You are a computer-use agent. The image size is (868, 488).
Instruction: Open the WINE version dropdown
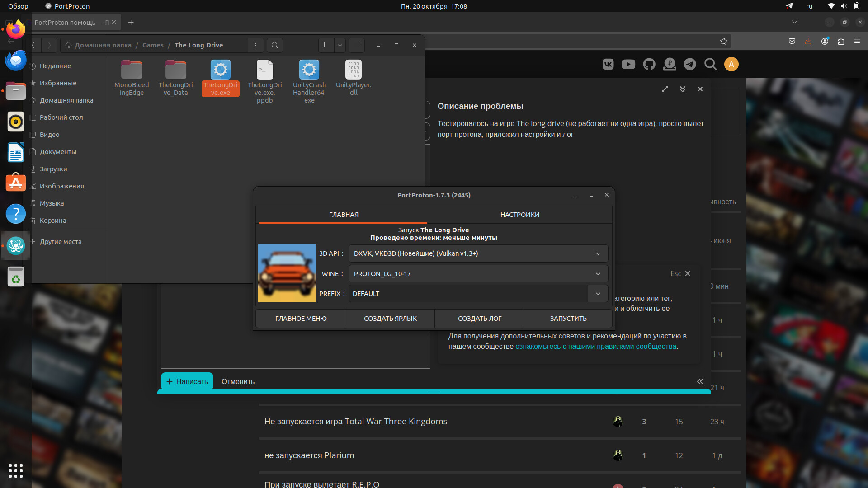598,274
